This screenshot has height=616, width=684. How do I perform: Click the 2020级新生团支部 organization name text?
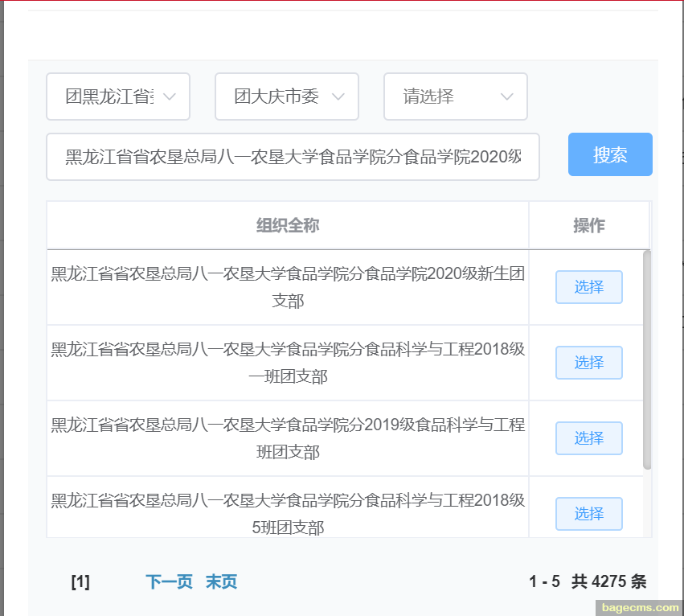[288, 287]
